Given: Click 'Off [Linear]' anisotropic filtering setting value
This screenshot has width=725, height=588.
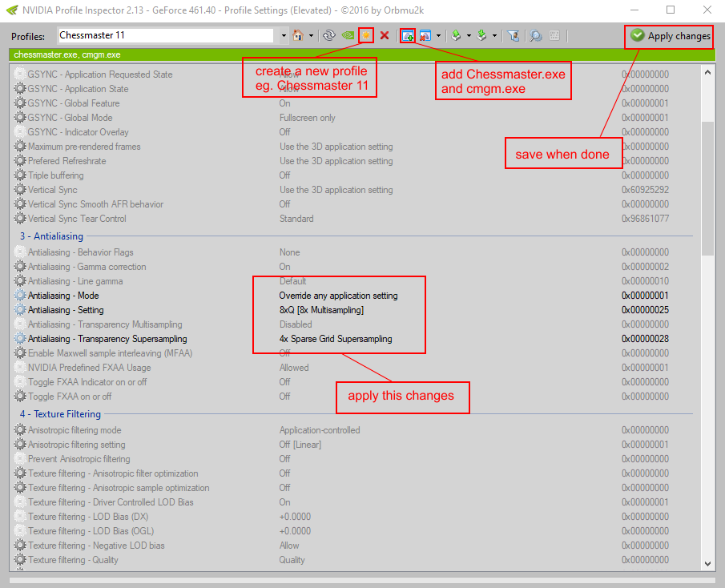Looking at the screenshot, I should (300, 445).
